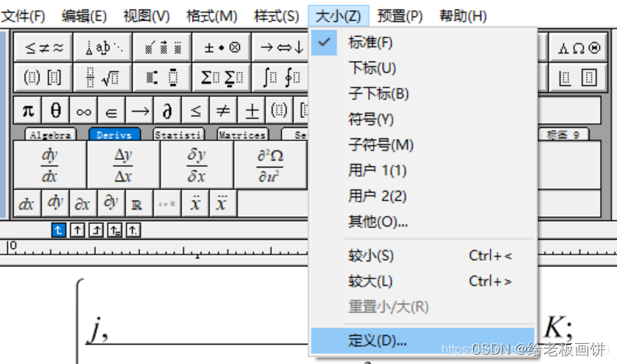The height and width of the screenshot is (364, 617).
Task: Select the decimal-aligned tab stop button
Action: (x=134, y=230)
